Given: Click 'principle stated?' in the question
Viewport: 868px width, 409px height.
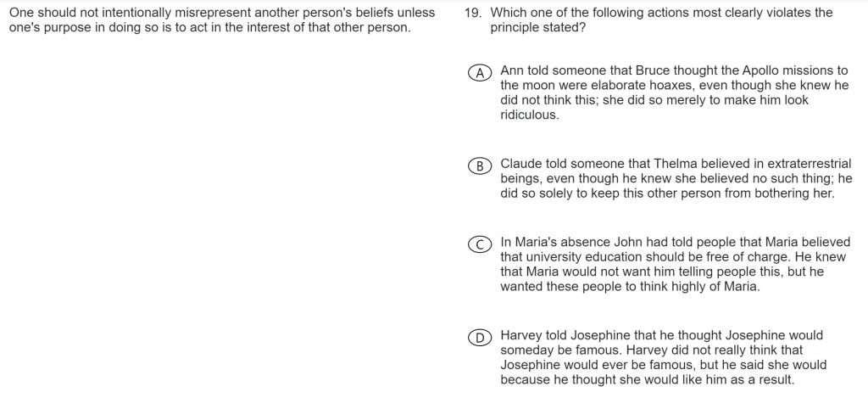Looking at the screenshot, I should (x=537, y=28).
